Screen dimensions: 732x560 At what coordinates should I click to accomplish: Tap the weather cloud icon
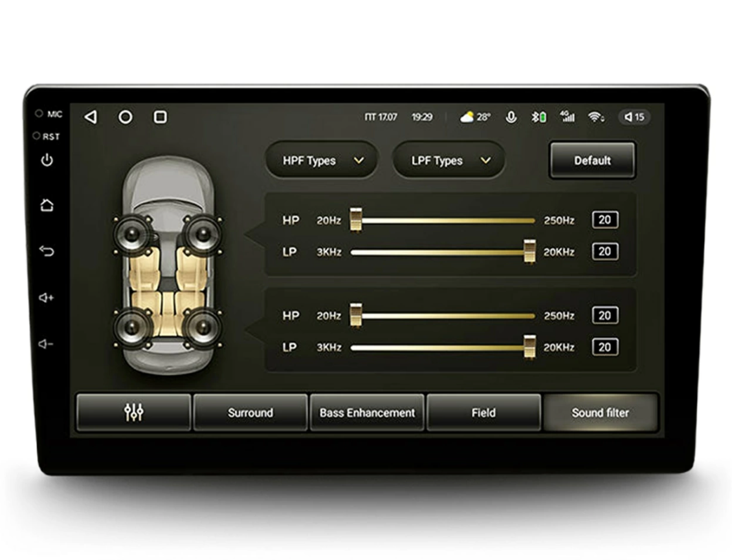467,117
